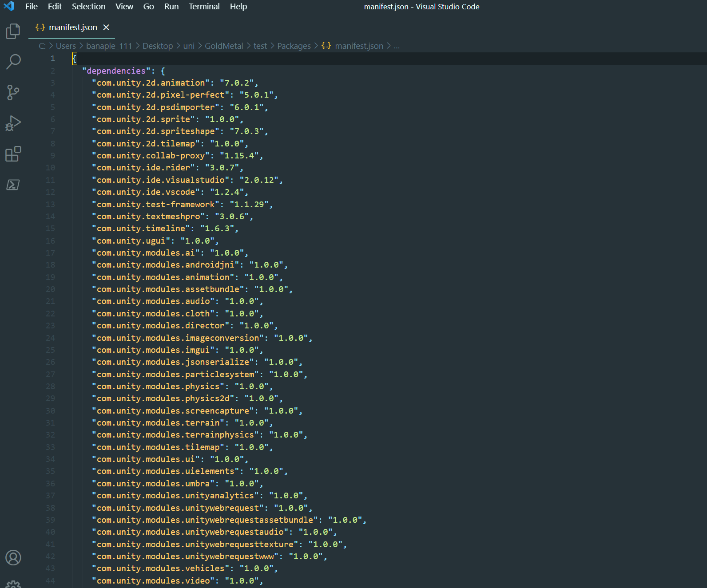Viewport: 707px width, 588px height.
Task: Open the Extensions view
Action: (x=13, y=154)
